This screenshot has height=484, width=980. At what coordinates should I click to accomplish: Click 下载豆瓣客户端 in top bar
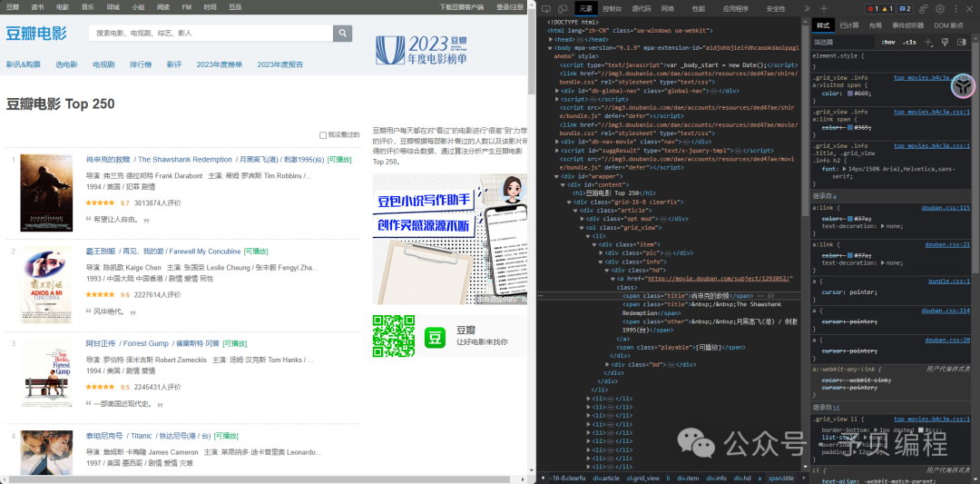(462, 7)
